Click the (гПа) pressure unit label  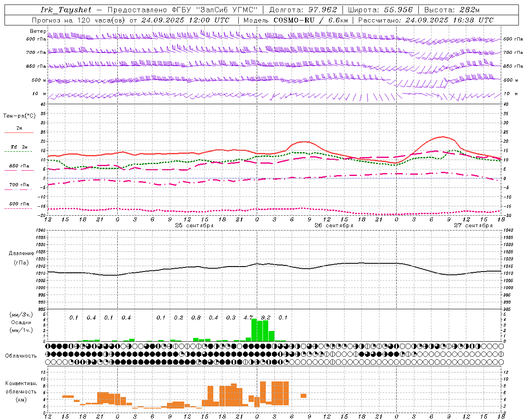point(21,262)
